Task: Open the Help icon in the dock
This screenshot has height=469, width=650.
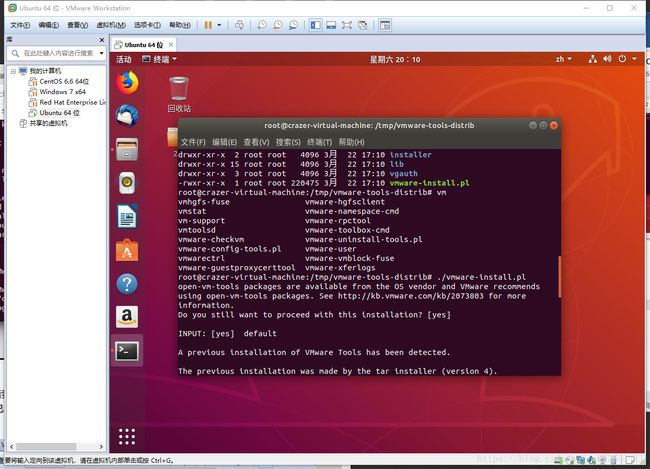Action: pos(127,284)
